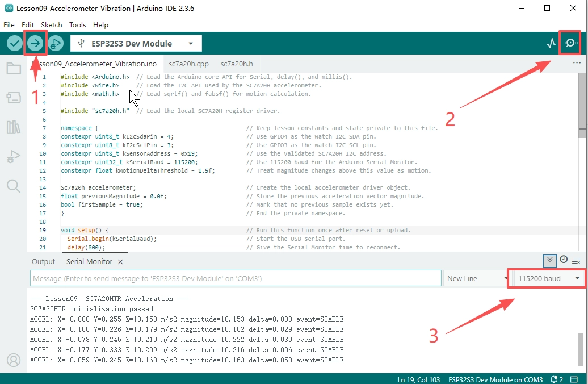This screenshot has width=588, height=384.
Task: Click the 'Sc7a20h accelerometer;' line
Action: 98,187
